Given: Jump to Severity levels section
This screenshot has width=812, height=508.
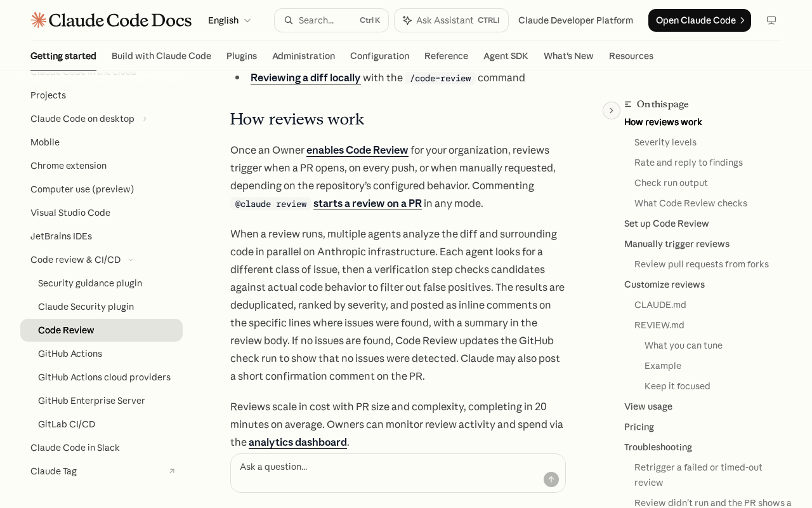Looking at the screenshot, I should click(665, 142).
